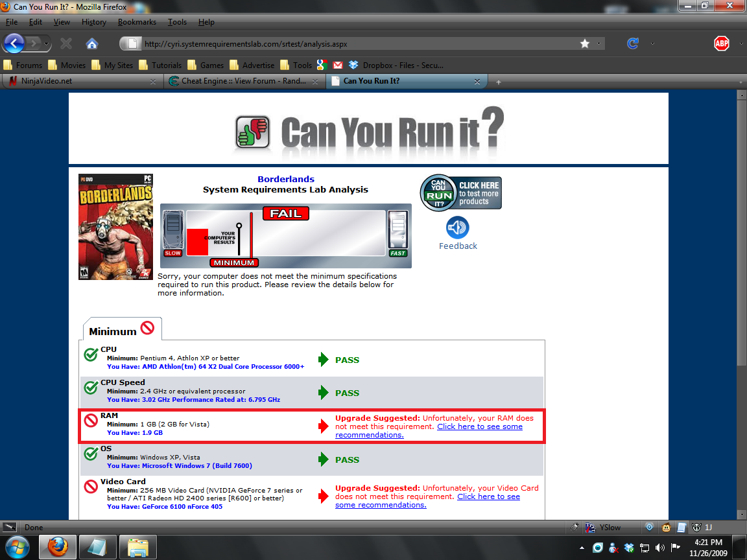Click the blue scroll icon in status bar
The width and height of the screenshot is (747, 560).
click(x=682, y=527)
